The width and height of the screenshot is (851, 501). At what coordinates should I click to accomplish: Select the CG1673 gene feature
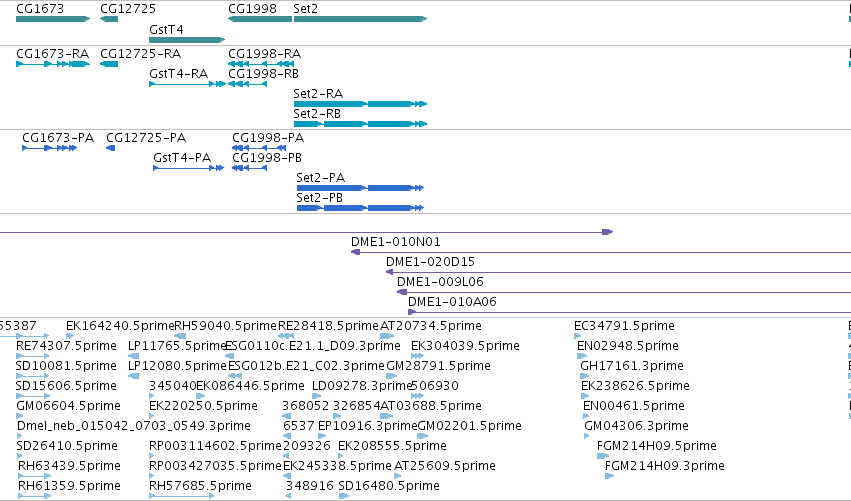53,19
